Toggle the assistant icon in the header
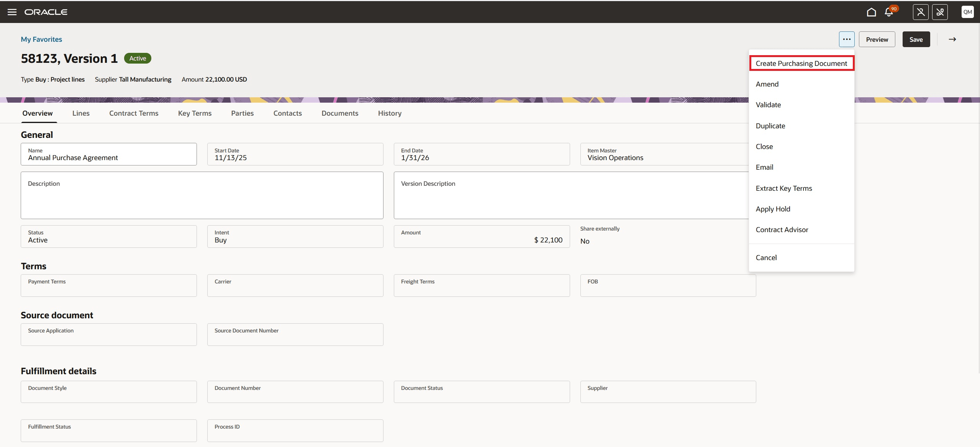Viewport: 980px width, 447px height. click(920, 12)
